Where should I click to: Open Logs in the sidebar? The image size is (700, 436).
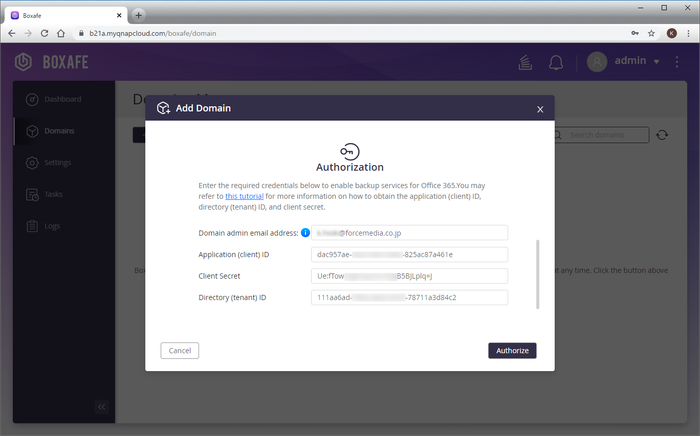[x=51, y=226]
